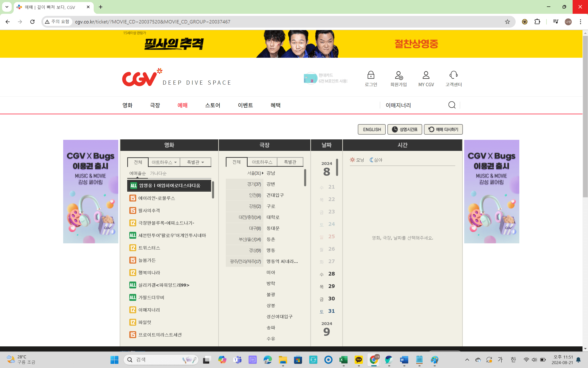This screenshot has width=588, height=368.
Task: Open the 영화 menu
Action: 127,105
